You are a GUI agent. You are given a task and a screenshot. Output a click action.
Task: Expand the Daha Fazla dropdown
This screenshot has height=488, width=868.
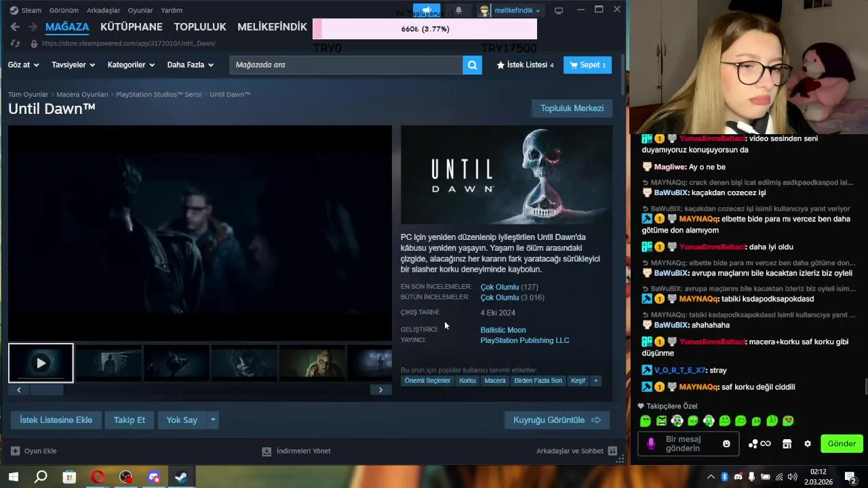point(191,65)
